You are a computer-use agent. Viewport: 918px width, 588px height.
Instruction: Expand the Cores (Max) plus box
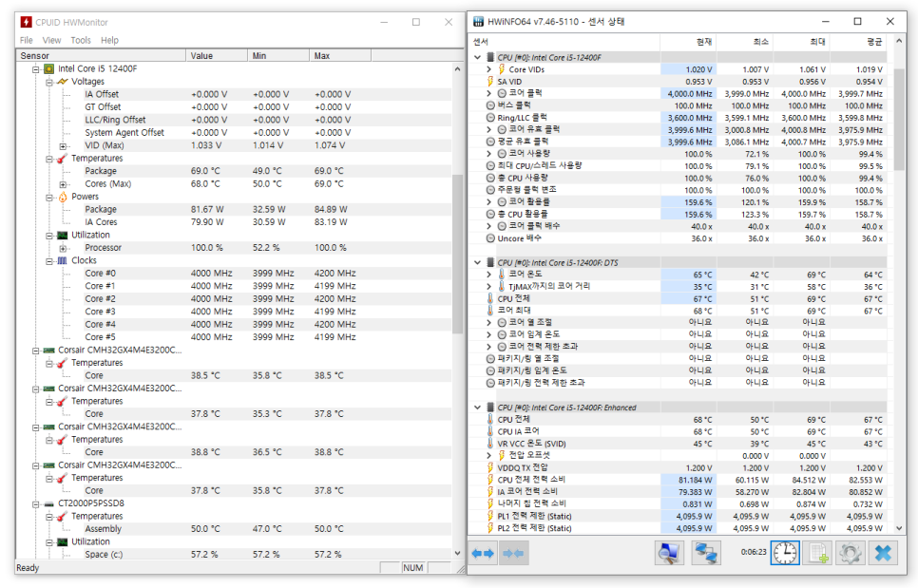(x=63, y=184)
